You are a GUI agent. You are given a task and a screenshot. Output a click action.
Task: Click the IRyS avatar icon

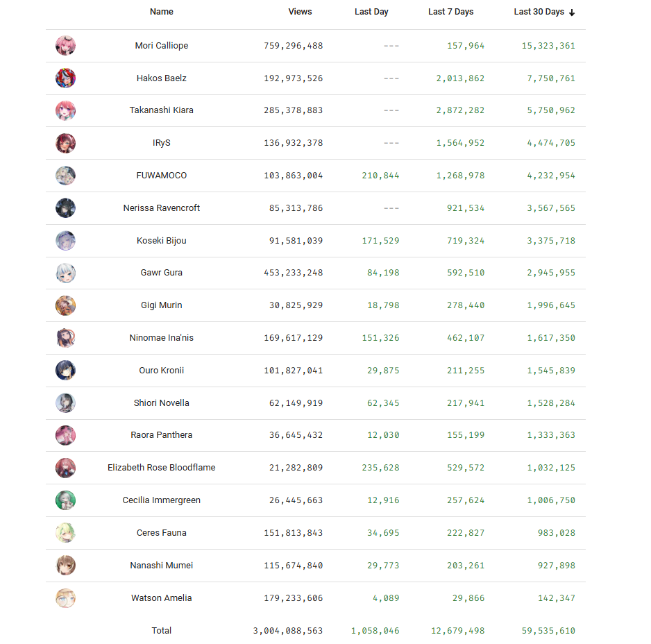click(x=65, y=143)
